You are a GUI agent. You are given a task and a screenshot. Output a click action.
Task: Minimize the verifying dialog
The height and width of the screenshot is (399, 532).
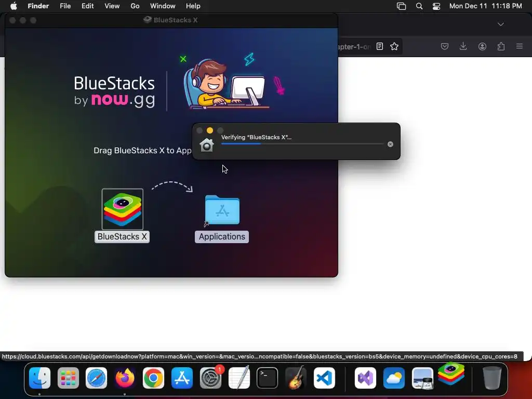[210, 130]
